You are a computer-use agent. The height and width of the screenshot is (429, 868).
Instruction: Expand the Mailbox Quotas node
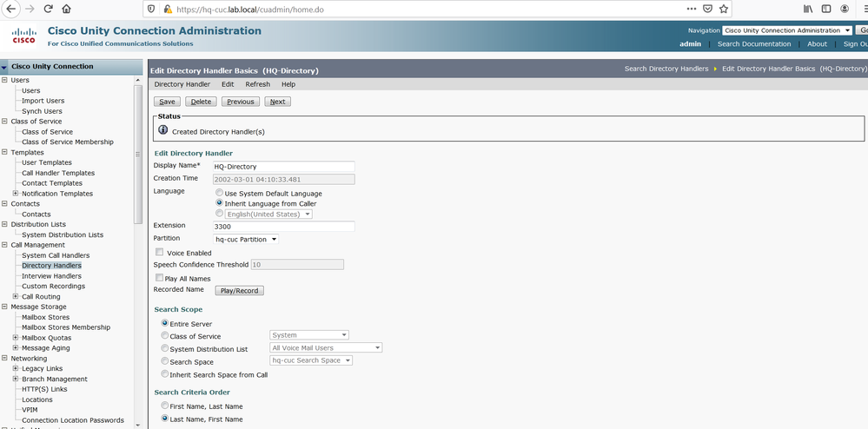click(16, 338)
